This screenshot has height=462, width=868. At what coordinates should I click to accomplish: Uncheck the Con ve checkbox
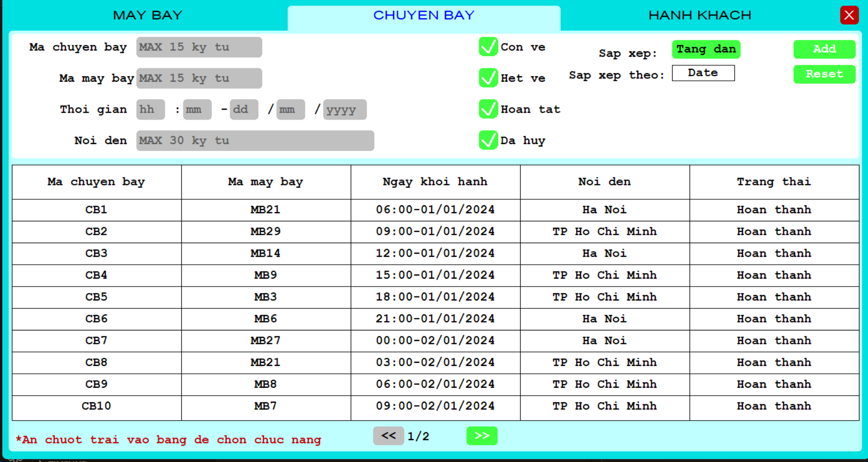(x=488, y=47)
